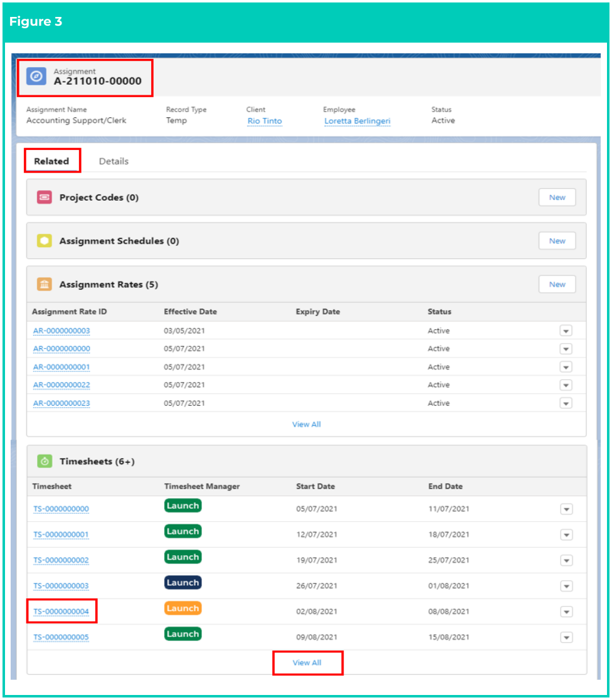The width and height of the screenshot is (612, 700).
Task: Launch Timesheet Manager for TS-0000000000
Action: (x=183, y=506)
